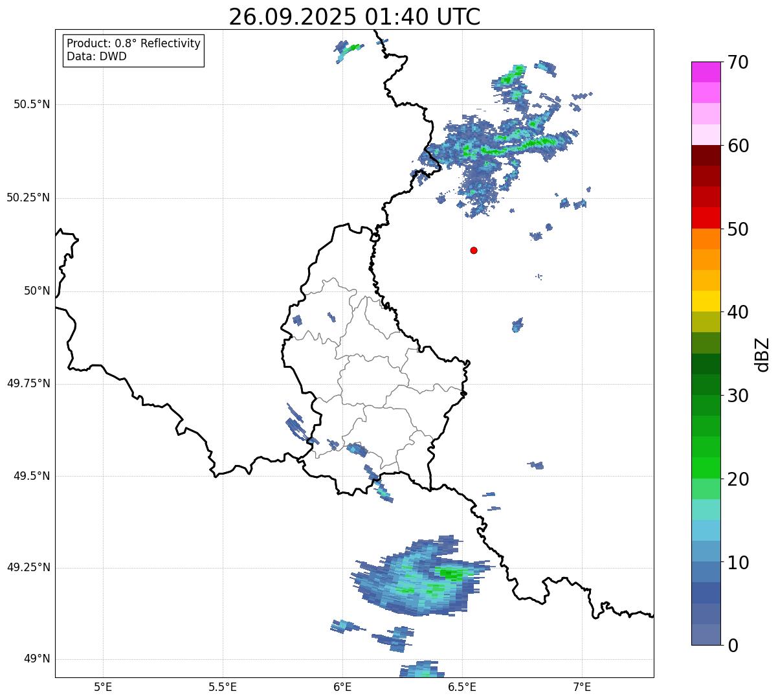Screen dimensions: 778x700
Task: Click the 0 tick on colorbar
Action: 732,646
